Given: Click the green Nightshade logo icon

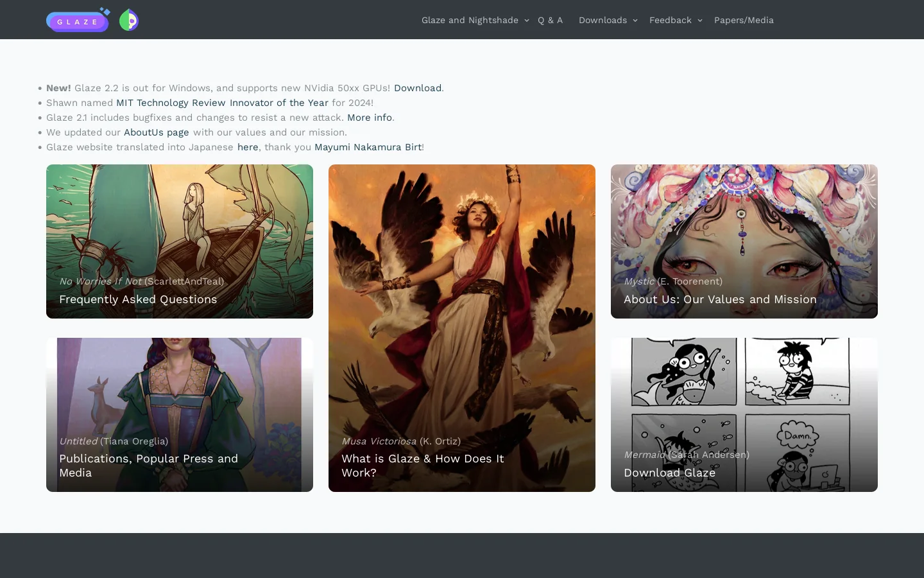Looking at the screenshot, I should (128, 21).
